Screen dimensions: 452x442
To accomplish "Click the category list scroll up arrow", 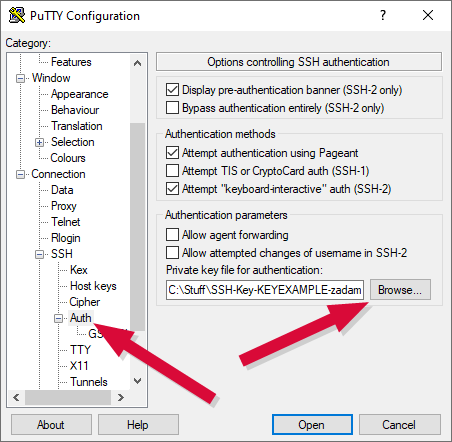I will (137, 63).
